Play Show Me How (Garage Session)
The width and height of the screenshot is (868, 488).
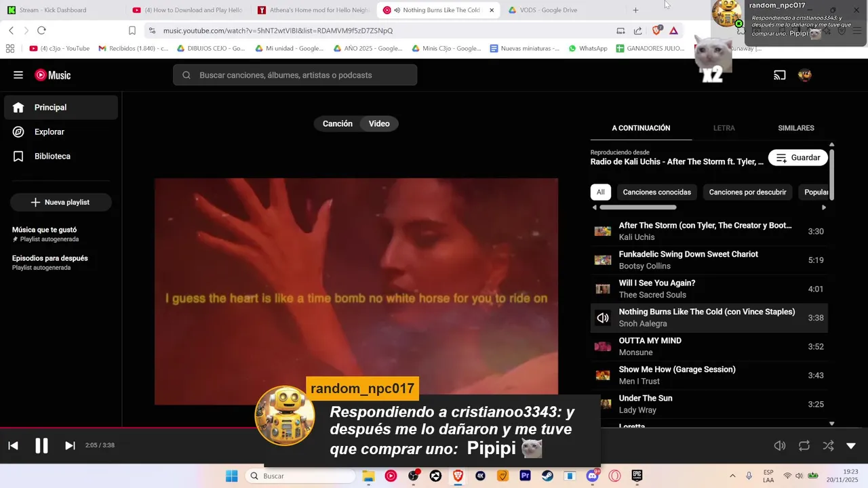point(709,375)
